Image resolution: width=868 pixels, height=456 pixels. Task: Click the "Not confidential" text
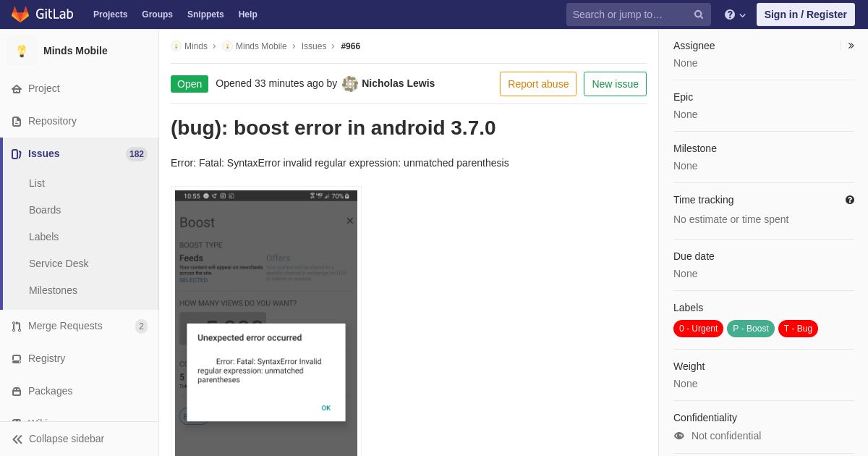click(726, 436)
